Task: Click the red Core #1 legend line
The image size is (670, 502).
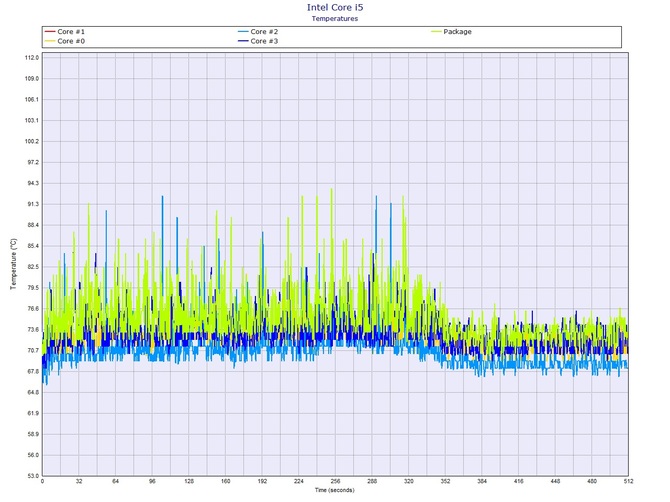Action: click(x=50, y=32)
